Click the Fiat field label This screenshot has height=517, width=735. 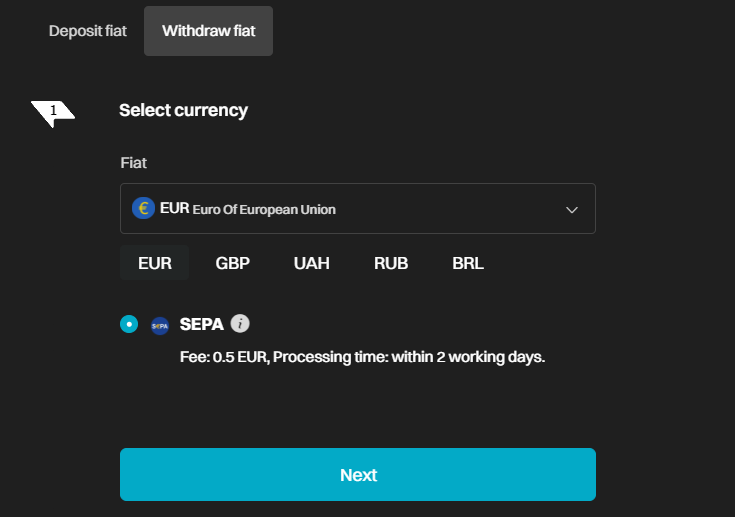(x=134, y=163)
